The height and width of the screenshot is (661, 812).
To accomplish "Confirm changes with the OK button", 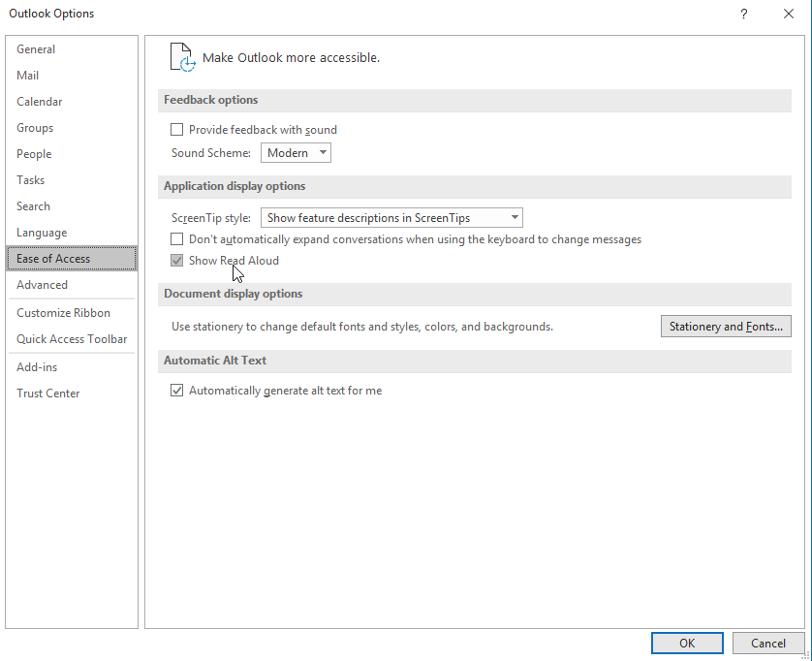I will 687,643.
